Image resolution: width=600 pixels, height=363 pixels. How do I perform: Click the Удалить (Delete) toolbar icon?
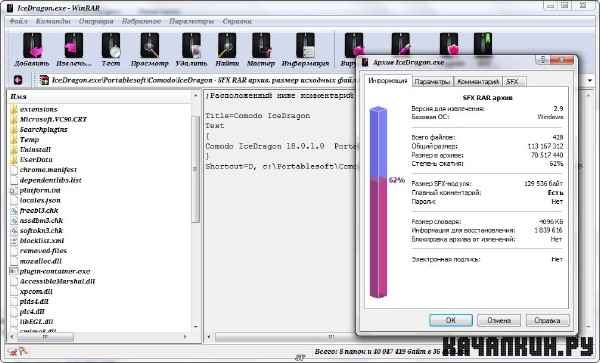click(x=191, y=50)
